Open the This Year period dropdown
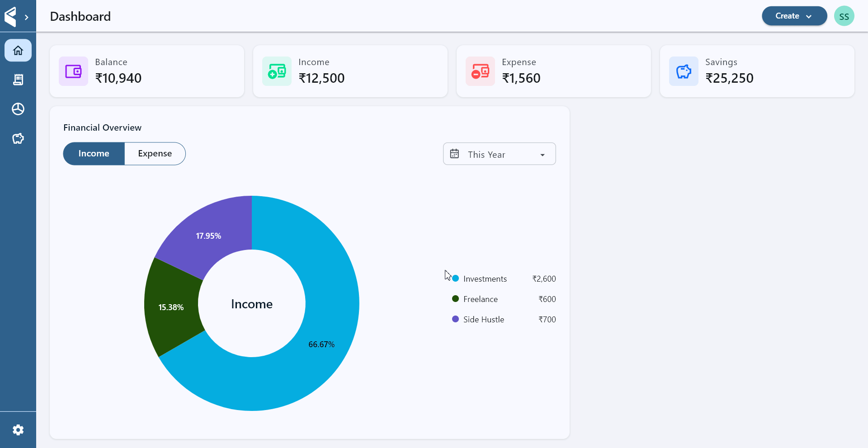This screenshot has width=868, height=448. pyautogui.click(x=499, y=154)
